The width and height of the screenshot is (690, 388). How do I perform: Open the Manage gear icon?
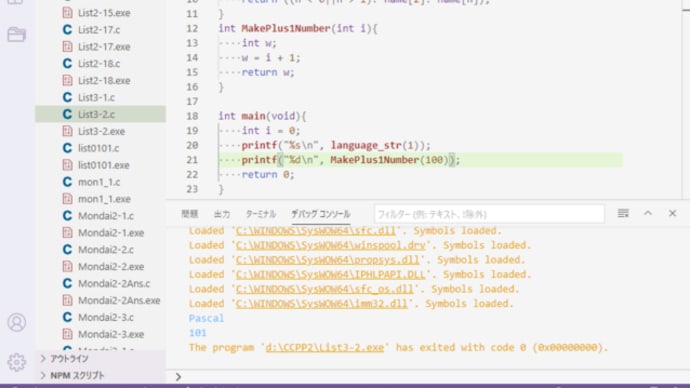pyautogui.click(x=17, y=362)
